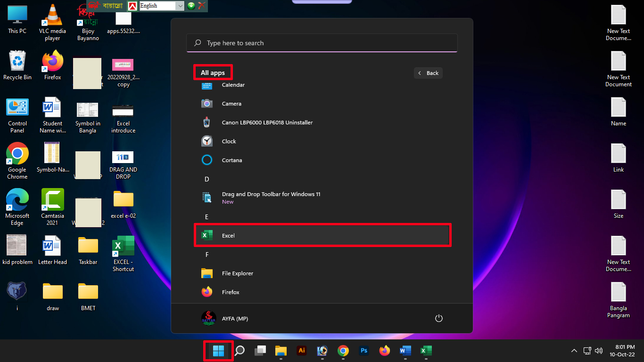Open Cortana from the apps list

coord(322,160)
